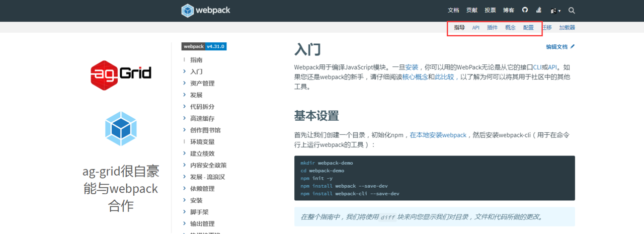644x234 pixels.
Task: Open the 指南 sidebar entry
Action: point(196,60)
